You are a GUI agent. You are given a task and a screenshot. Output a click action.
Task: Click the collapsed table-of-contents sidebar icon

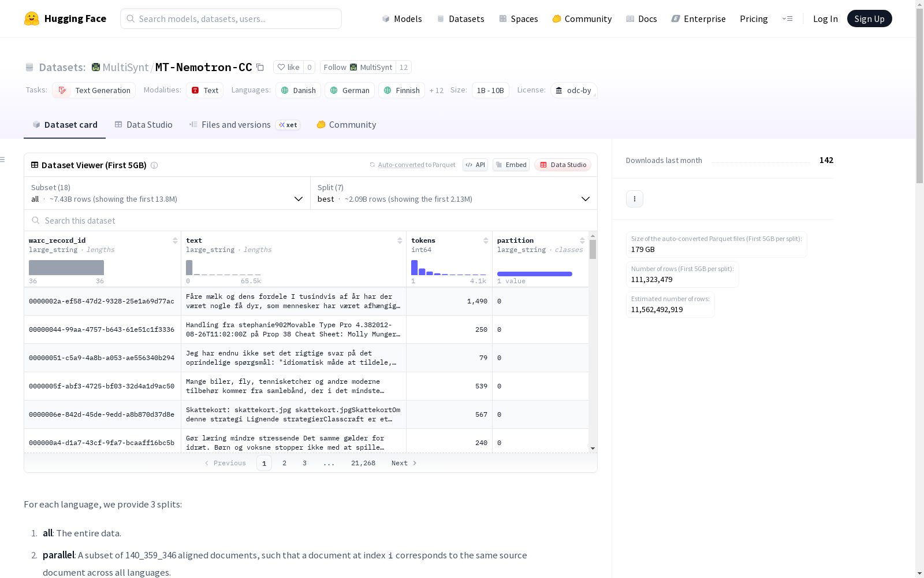click(3, 160)
